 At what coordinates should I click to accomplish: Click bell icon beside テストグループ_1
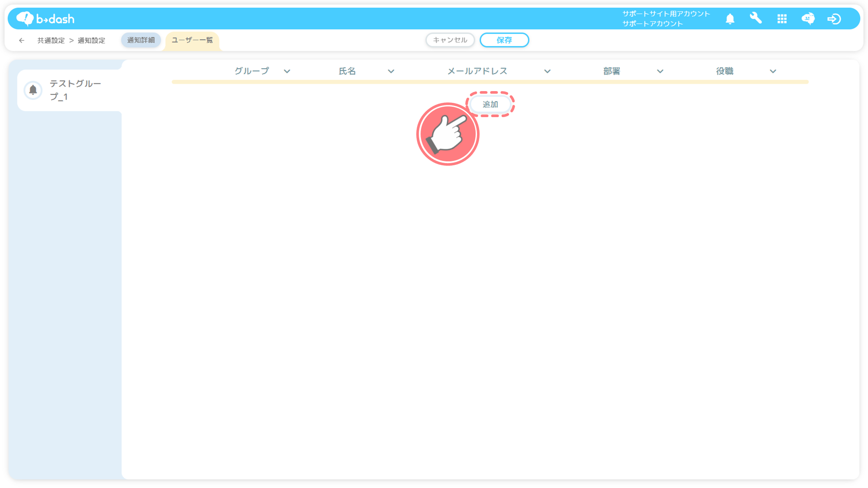(x=33, y=90)
